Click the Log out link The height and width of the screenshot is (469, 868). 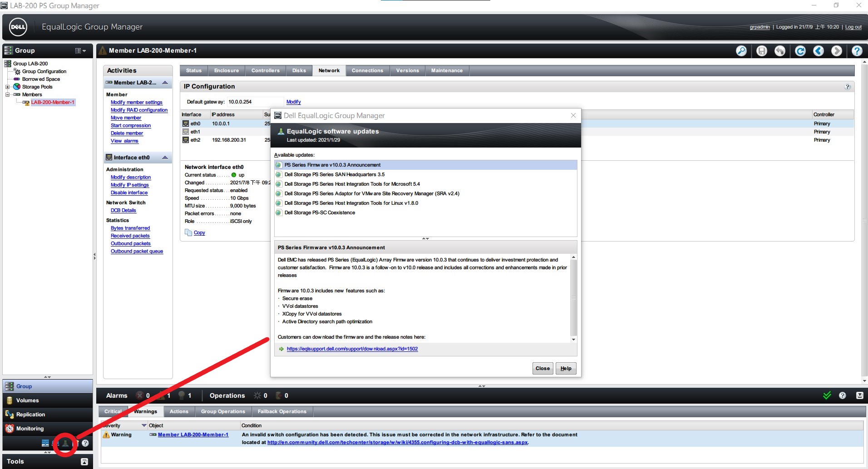pyautogui.click(x=853, y=27)
